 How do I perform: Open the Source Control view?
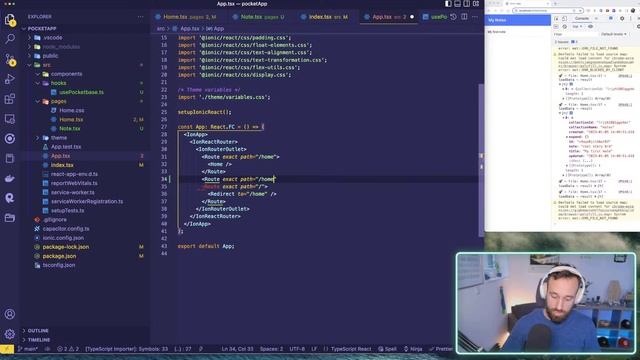click(x=9, y=59)
